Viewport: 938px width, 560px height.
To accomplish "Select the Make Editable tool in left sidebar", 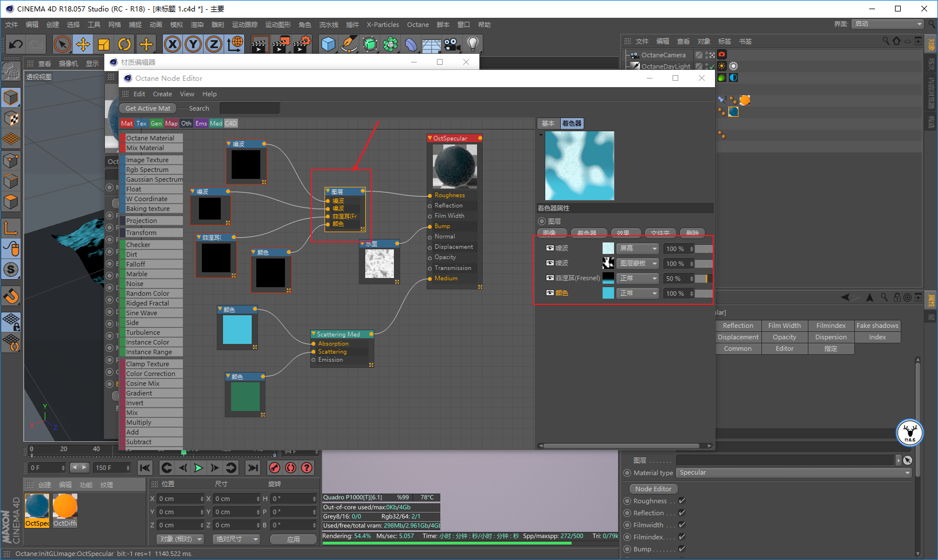I will pyautogui.click(x=11, y=71).
